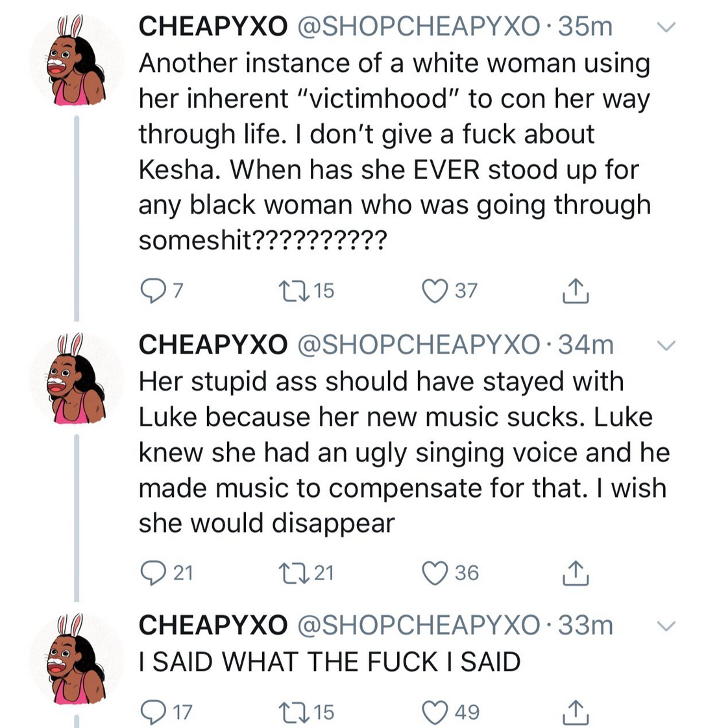Open the 'I SAID WHAT THE FUCK' tweet text
Viewport: 706px width, 728px height.
[x=330, y=662]
